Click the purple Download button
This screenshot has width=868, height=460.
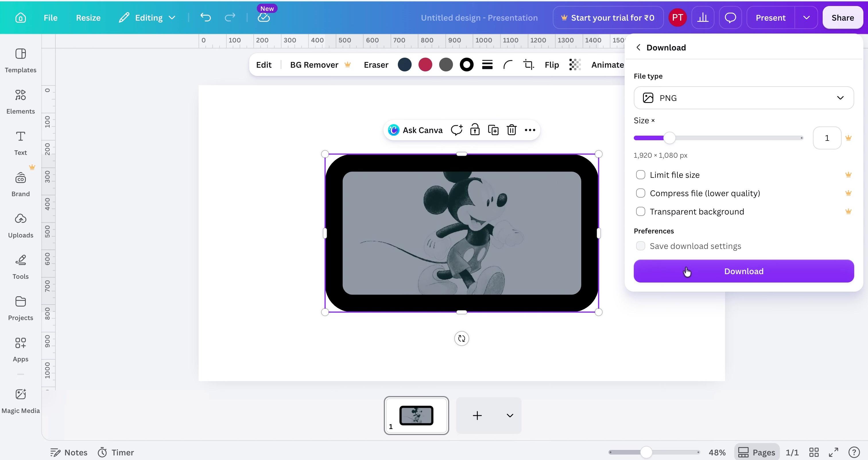coord(744,271)
